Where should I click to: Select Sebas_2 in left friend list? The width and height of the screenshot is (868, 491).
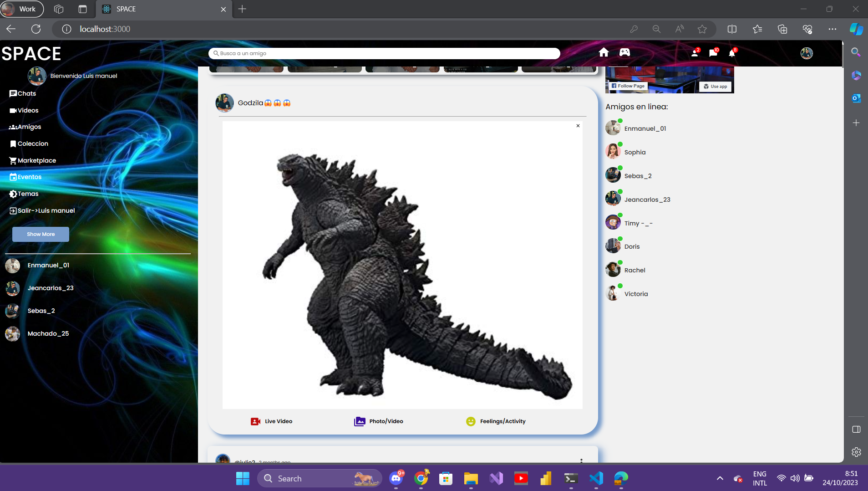pyautogui.click(x=30, y=311)
